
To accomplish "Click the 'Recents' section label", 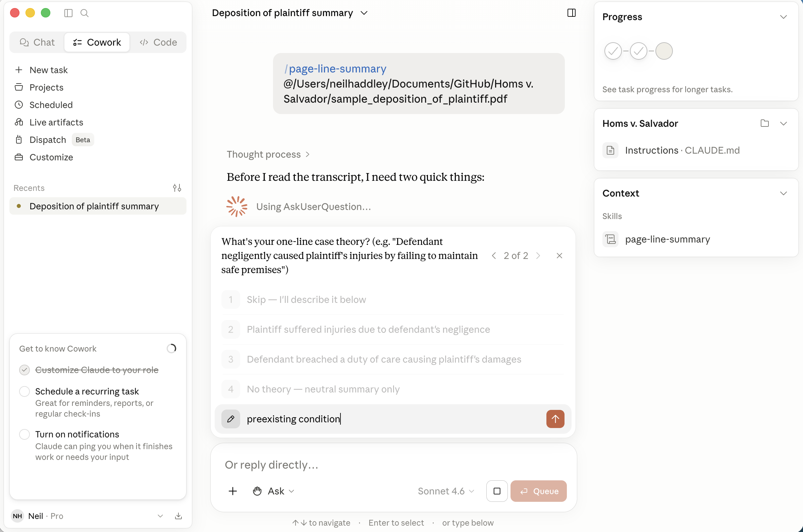I will 29,188.
